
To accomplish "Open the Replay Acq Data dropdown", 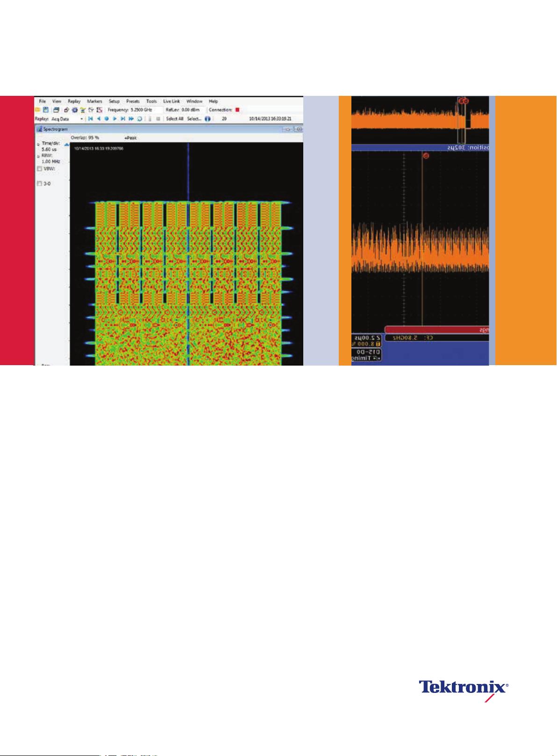I will 82,119.
